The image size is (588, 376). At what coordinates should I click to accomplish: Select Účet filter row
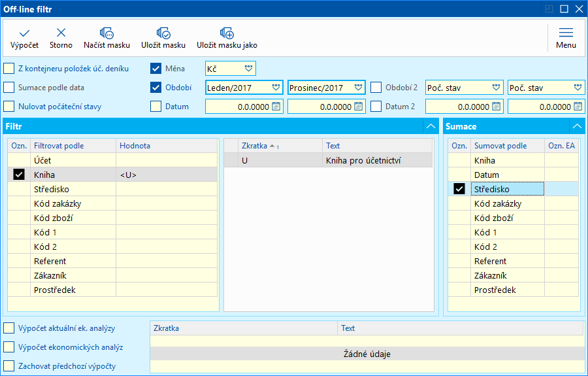(112, 160)
